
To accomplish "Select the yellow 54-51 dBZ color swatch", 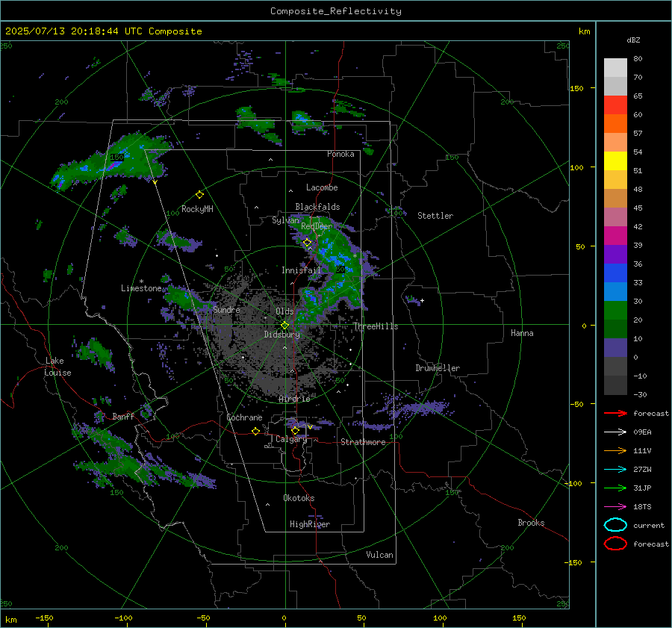I will 615,161.
